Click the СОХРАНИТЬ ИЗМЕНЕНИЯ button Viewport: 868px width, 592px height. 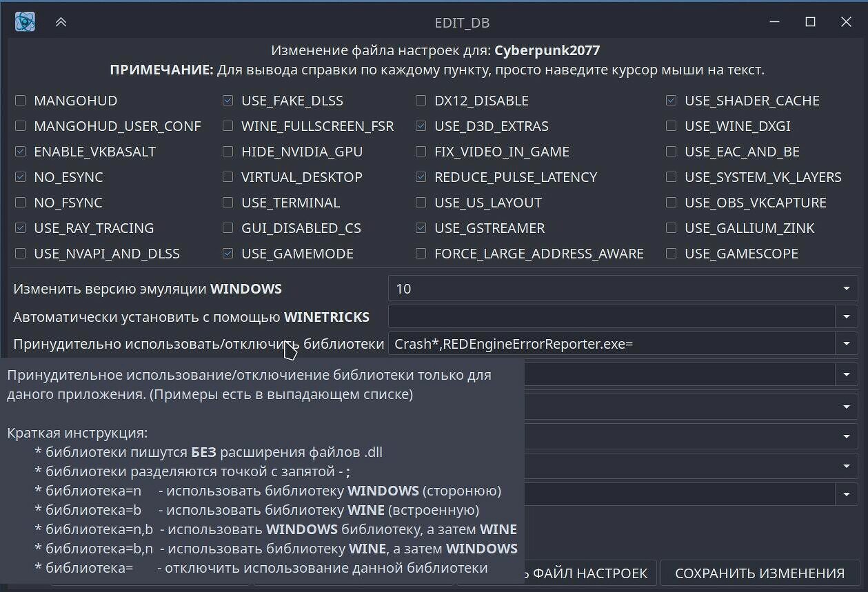pyautogui.click(x=759, y=573)
